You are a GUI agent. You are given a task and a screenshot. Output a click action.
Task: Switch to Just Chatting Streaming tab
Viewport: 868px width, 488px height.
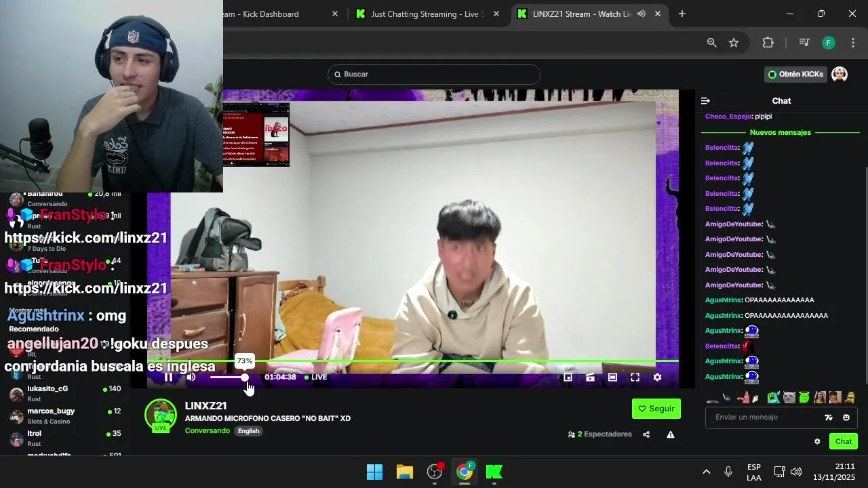point(427,14)
